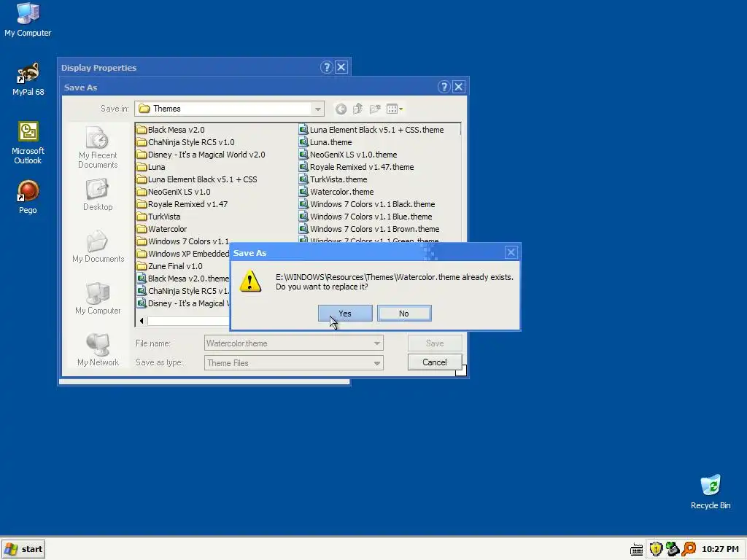Viewport: 747px width, 560px height.
Task: Select the Watercolor folder
Action: click(161, 228)
